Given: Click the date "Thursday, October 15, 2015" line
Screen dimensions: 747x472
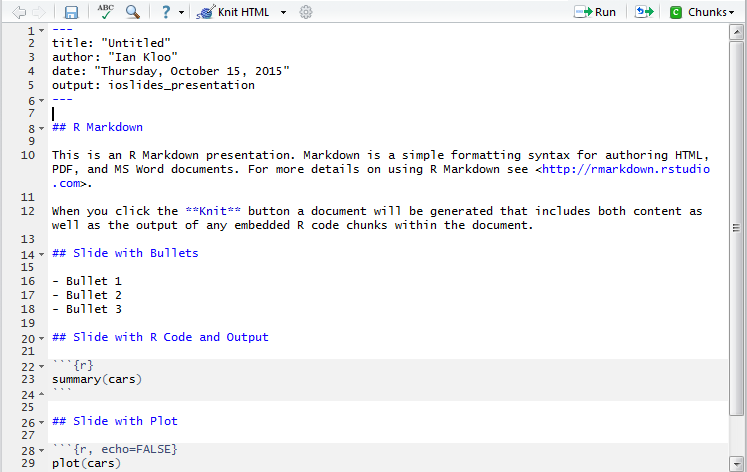Looking at the screenshot, I should click(x=171, y=71).
